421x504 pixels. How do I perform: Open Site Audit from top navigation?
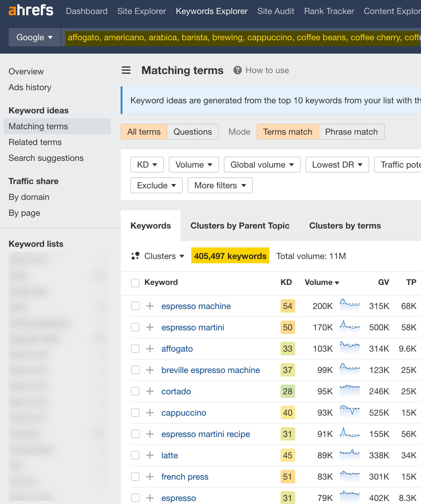[276, 11]
